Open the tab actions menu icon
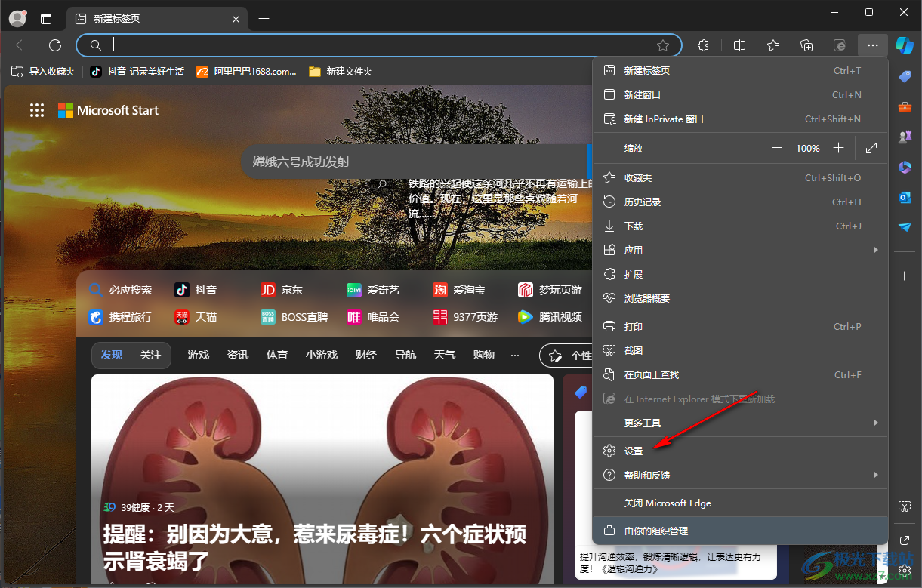 click(46, 19)
